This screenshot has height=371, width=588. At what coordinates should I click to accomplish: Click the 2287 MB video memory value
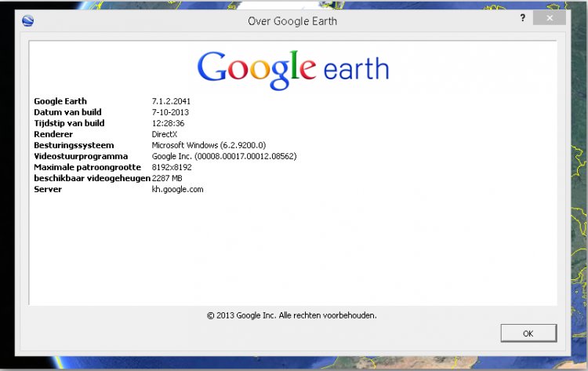pos(168,178)
